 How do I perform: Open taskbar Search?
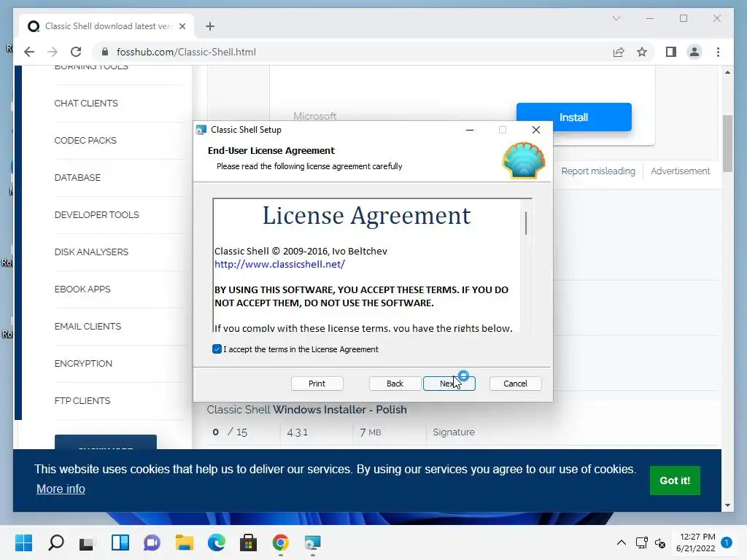55,542
